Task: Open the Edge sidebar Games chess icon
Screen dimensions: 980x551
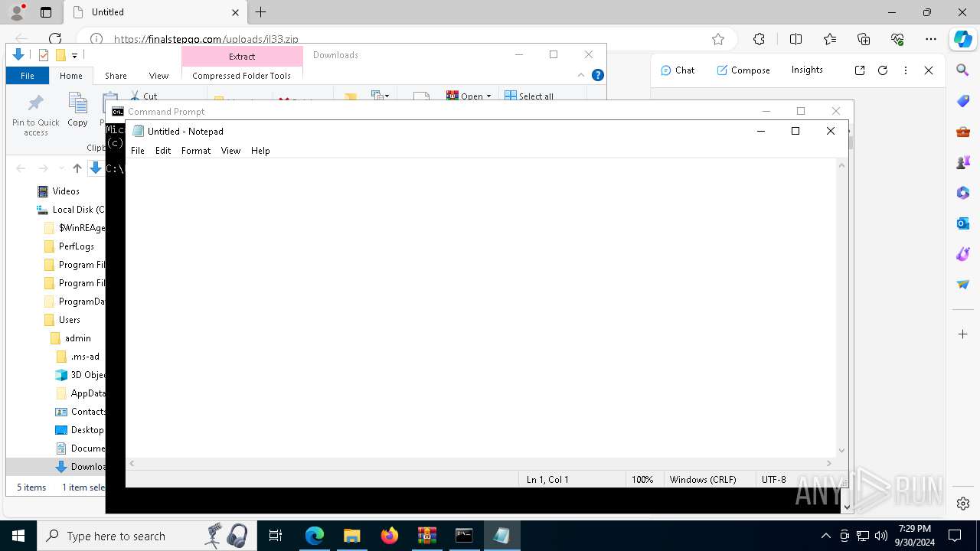Action: pyautogui.click(x=963, y=162)
